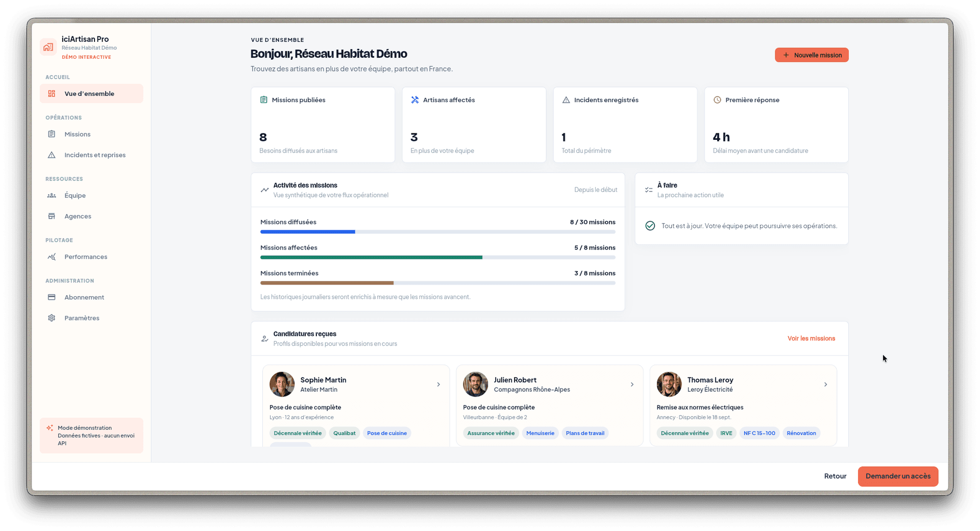Screen dimensions: 980x531
Task: Open the Équipe section
Action: point(91,196)
